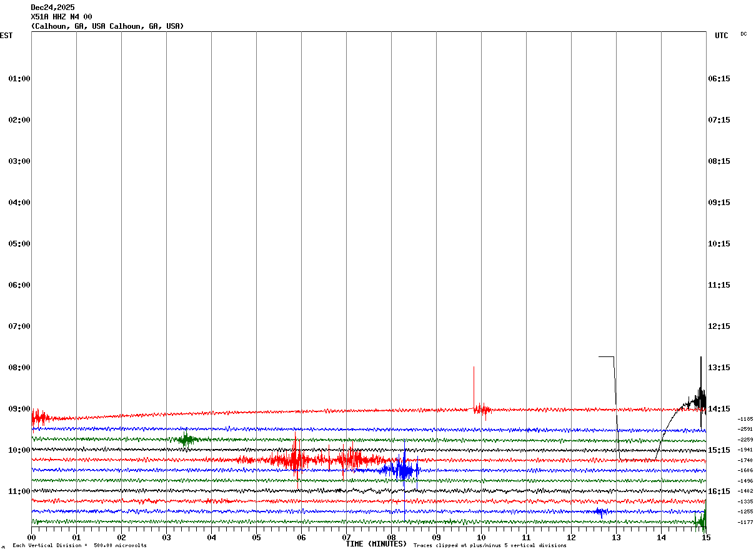
Task: Click the EST axis header
Action: point(6,36)
